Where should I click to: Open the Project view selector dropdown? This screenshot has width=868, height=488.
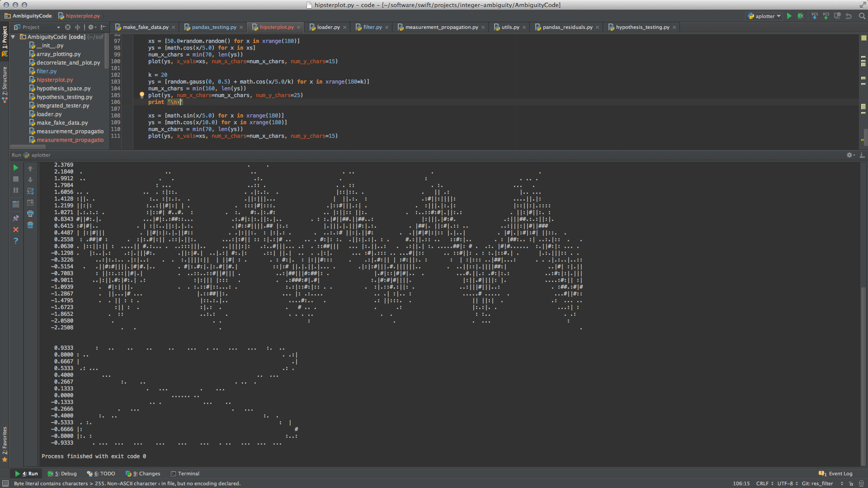point(57,28)
